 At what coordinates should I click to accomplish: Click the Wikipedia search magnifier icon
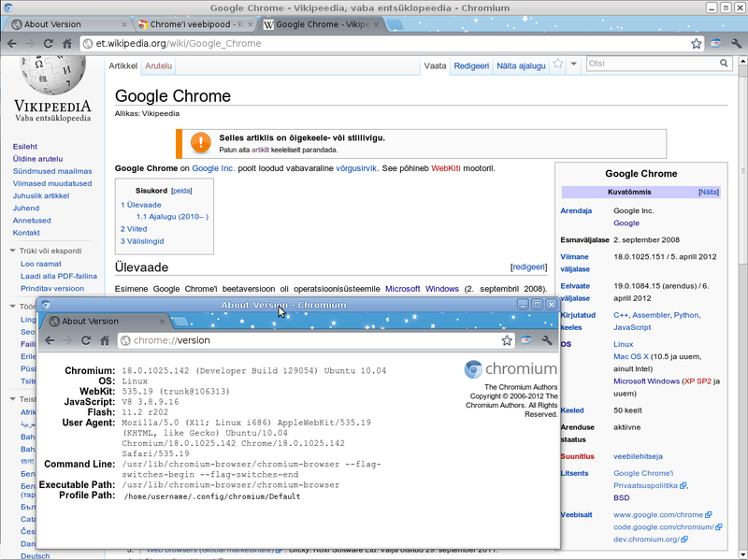click(x=724, y=63)
